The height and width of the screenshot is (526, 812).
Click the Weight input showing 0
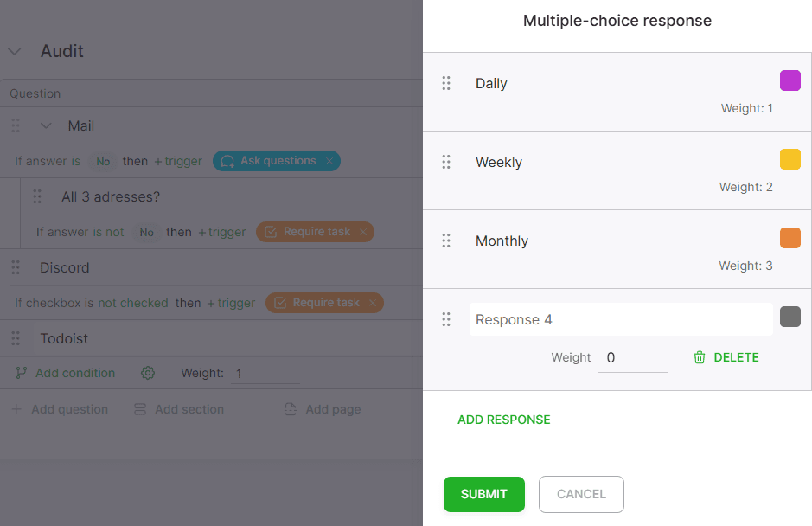(632, 357)
